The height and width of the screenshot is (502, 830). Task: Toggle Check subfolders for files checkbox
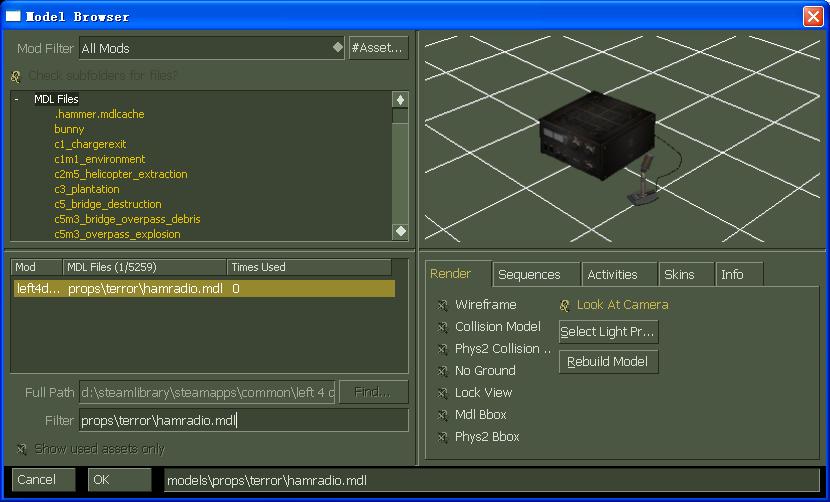15,77
